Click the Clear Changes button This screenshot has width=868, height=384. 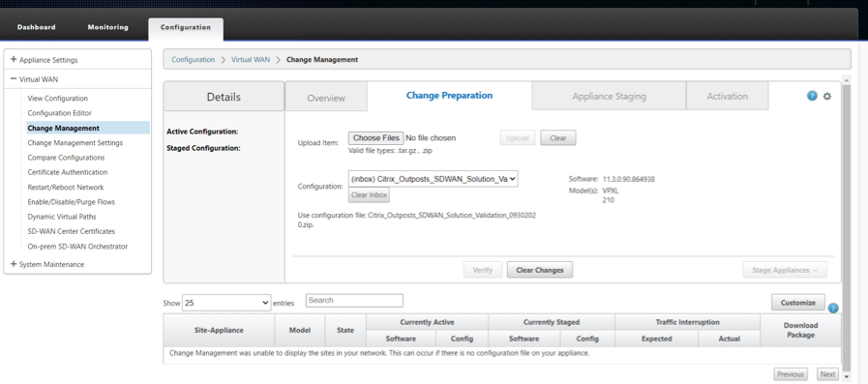540,270
